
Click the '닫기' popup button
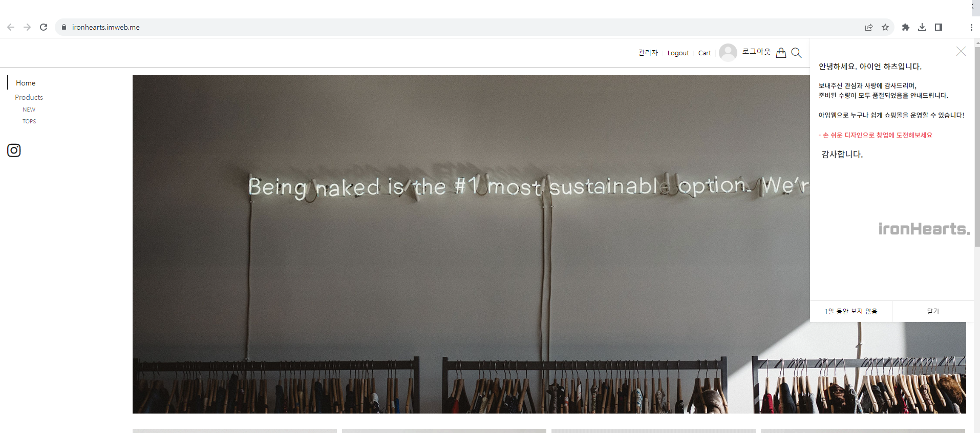tap(933, 311)
